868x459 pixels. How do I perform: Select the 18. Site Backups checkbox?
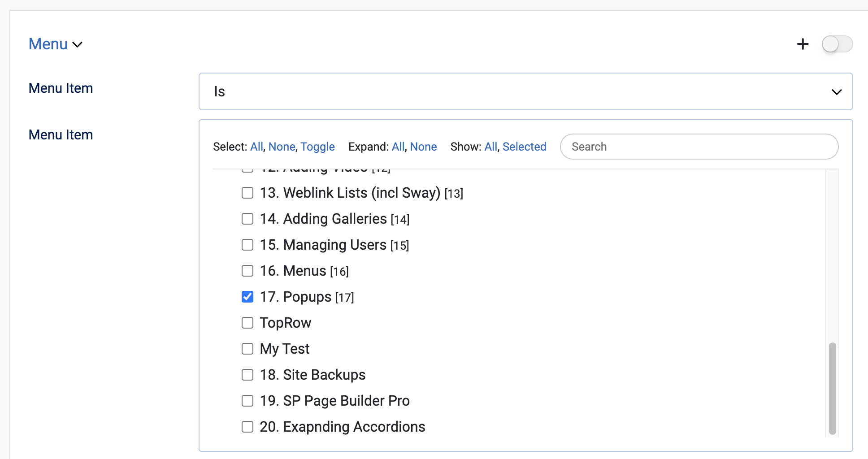(x=247, y=375)
